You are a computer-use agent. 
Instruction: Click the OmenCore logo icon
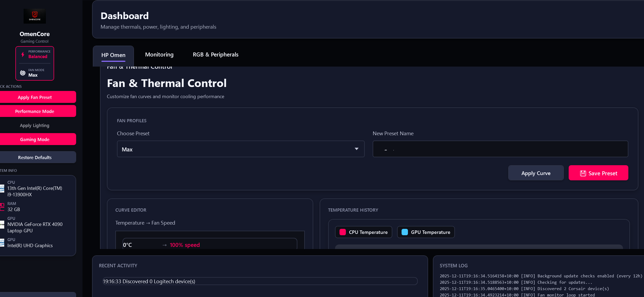click(34, 16)
